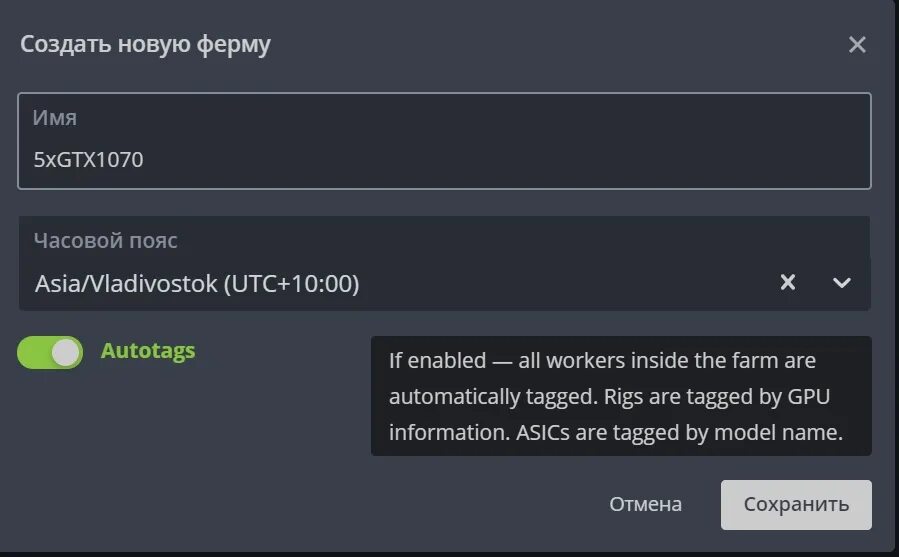Click the tooltip line mentioning ASICs model name
The width and height of the screenshot is (899, 557).
coord(616,433)
